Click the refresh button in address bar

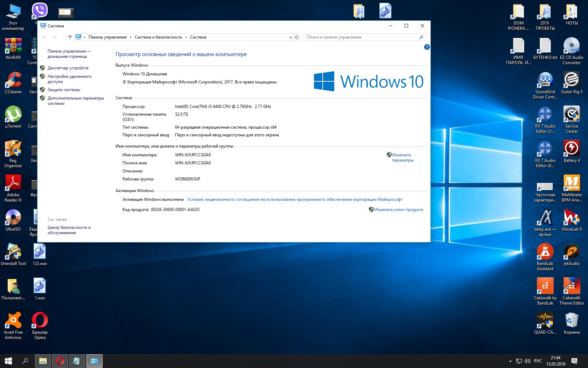pyautogui.click(x=297, y=37)
